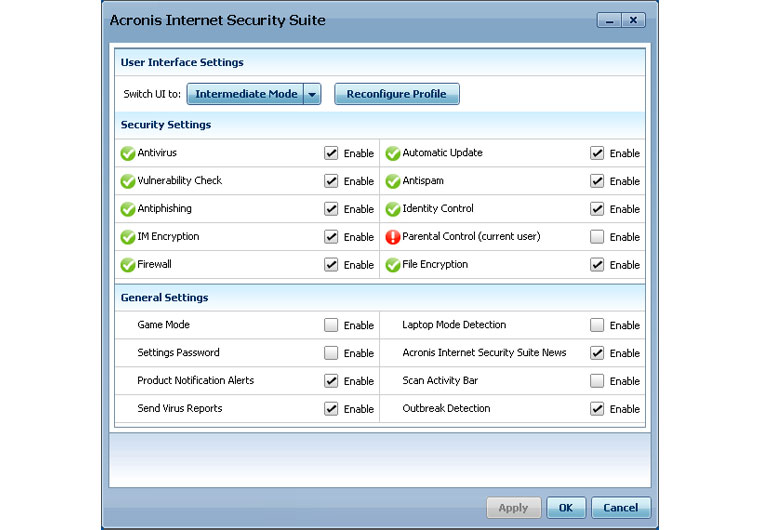Click the Automatic Update status icon
Image resolution: width=760 pixels, height=530 pixels.
[x=393, y=153]
